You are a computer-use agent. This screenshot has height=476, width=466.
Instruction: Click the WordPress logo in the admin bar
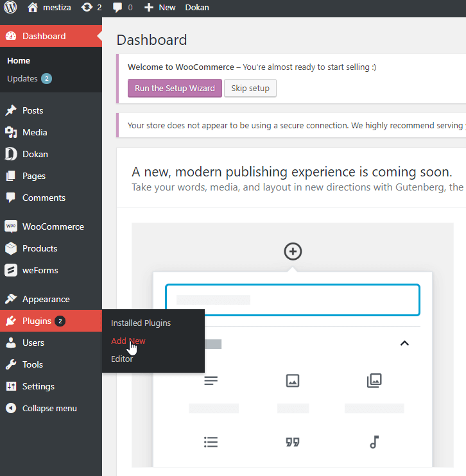[10, 7]
